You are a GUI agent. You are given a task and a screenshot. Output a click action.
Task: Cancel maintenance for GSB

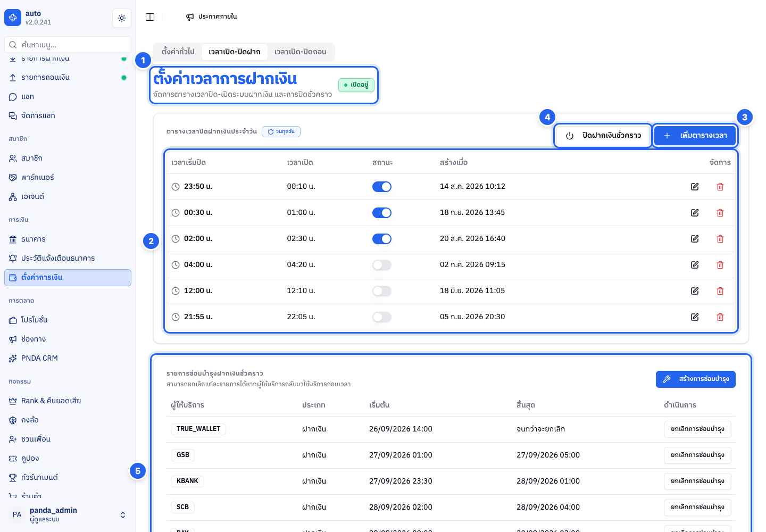[x=697, y=455]
